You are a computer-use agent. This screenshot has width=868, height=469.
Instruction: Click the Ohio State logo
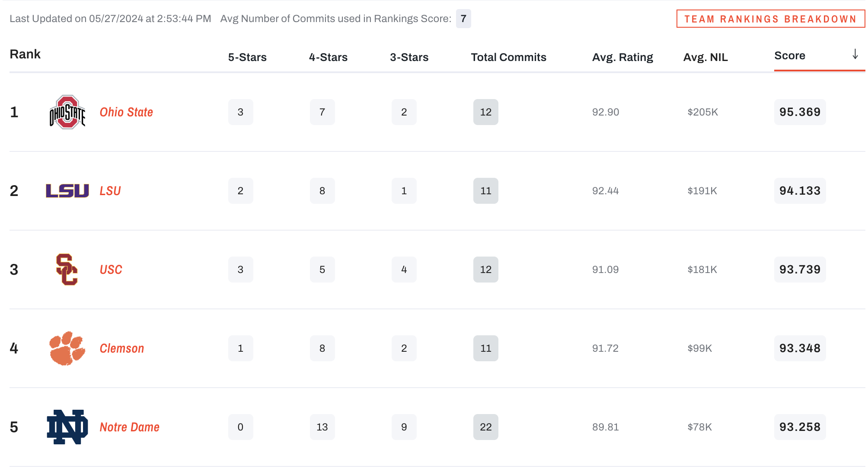[67, 112]
